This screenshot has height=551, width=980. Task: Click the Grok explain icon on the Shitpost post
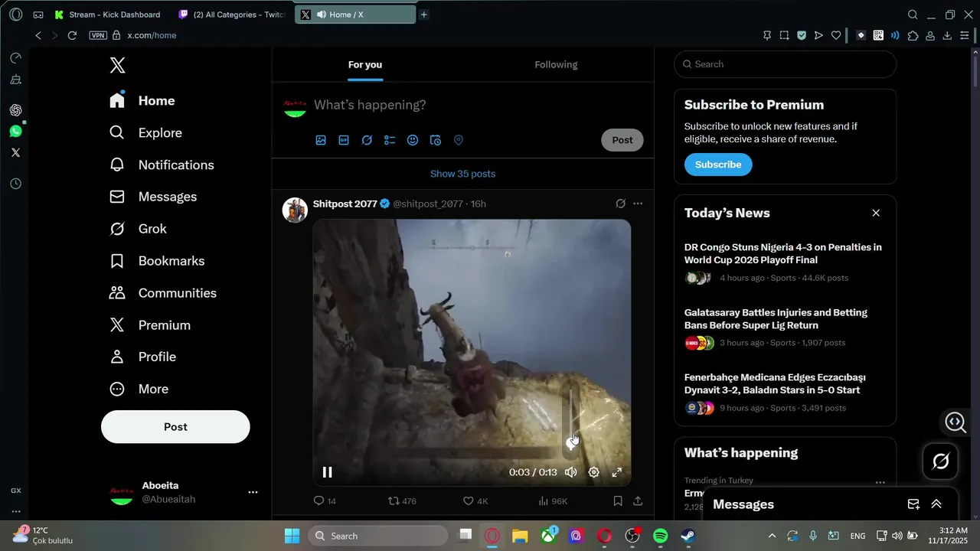coord(621,204)
